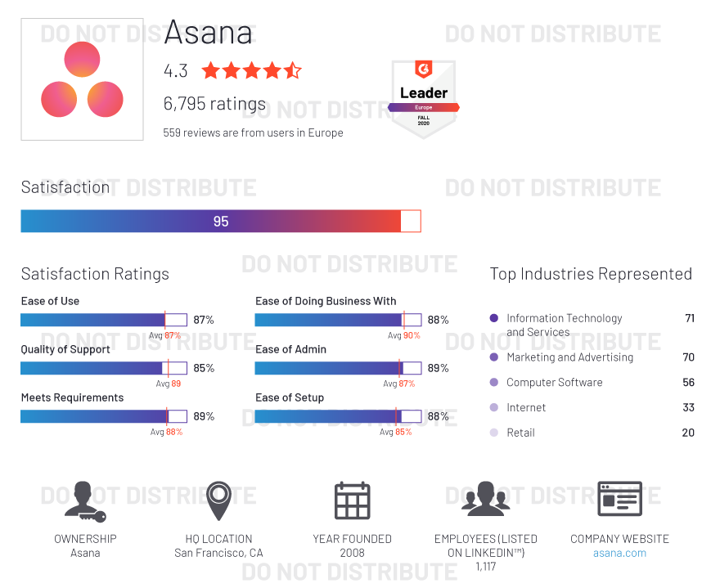Click the Quality of Support rating bar
Image resolution: width=720 pixels, height=588 pixels.
(x=104, y=368)
